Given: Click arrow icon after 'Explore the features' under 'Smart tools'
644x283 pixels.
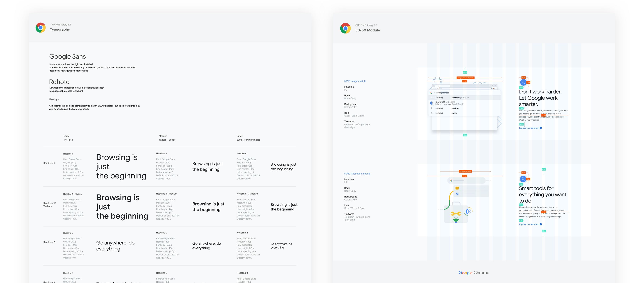Looking at the screenshot, I should (541, 224).
